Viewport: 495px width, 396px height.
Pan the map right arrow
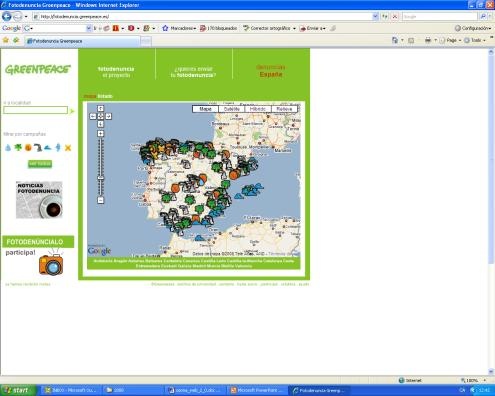coord(108,116)
